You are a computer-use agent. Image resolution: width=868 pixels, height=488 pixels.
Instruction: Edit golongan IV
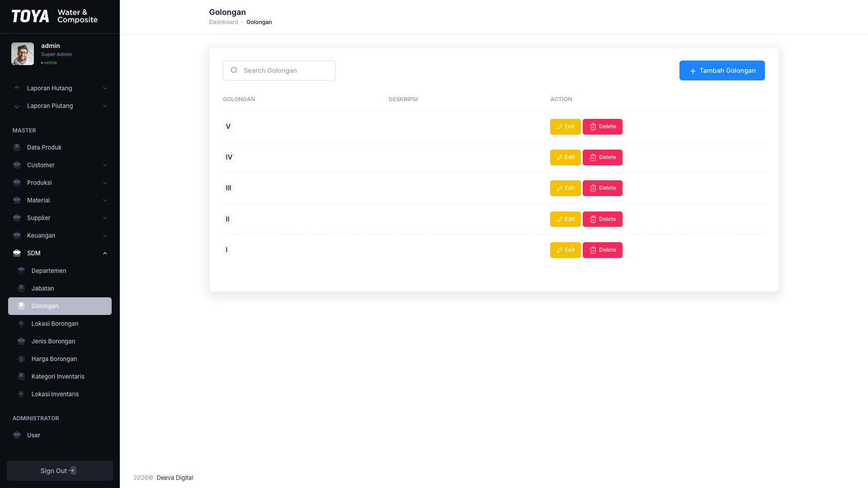coord(565,157)
